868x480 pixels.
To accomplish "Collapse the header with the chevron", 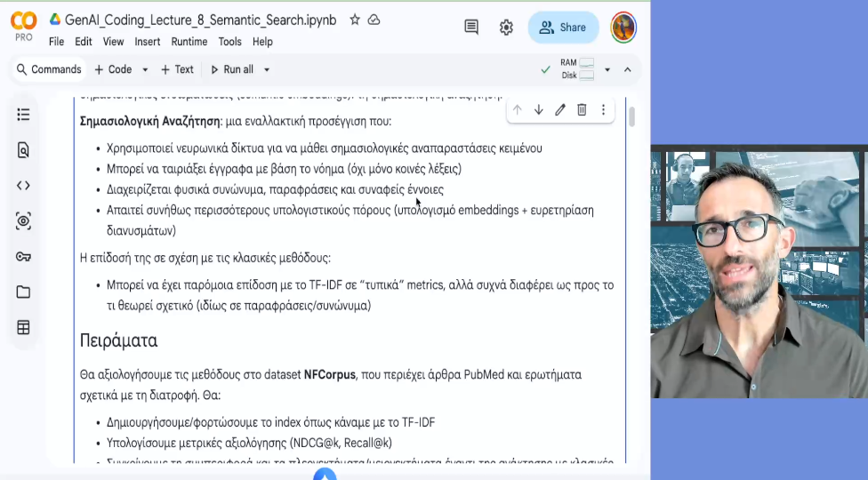I will (x=628, y=69).
